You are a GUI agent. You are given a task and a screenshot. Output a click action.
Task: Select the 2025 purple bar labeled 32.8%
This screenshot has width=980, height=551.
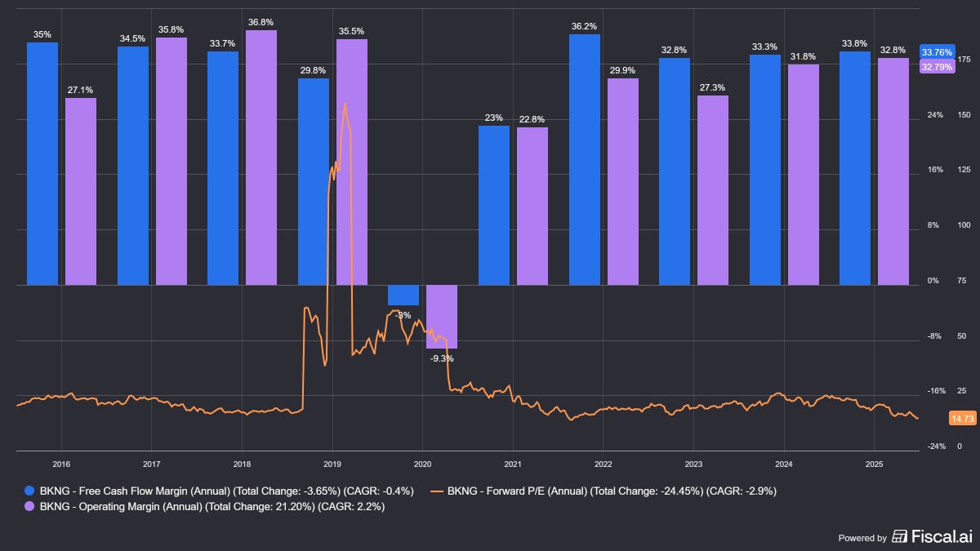893,171
